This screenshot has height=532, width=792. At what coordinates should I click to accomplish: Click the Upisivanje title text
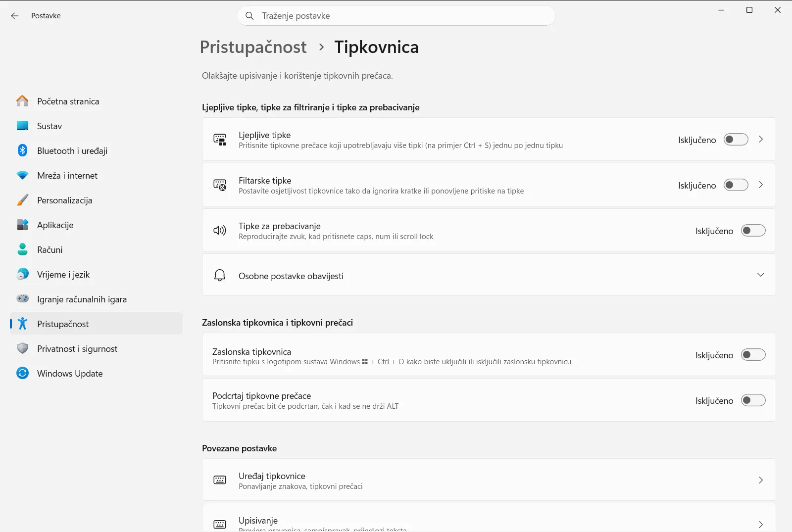click(x=258, y=521)
